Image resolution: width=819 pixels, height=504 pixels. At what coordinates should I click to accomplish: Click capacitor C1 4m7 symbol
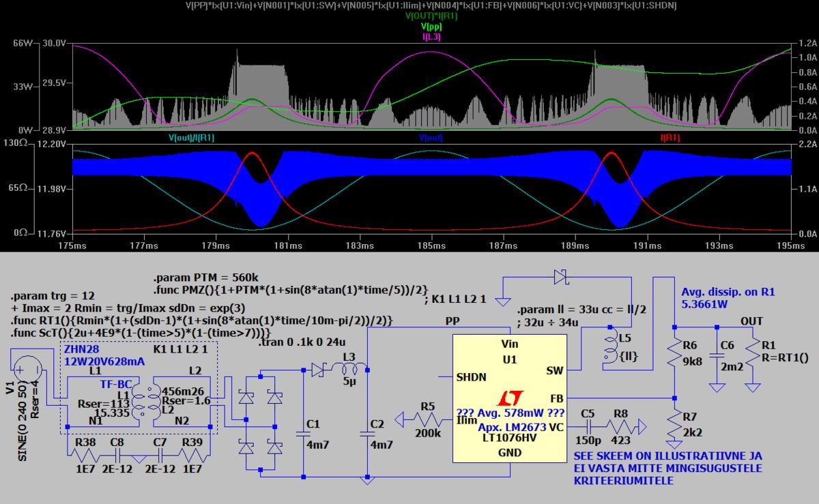[x=301, y=433]
